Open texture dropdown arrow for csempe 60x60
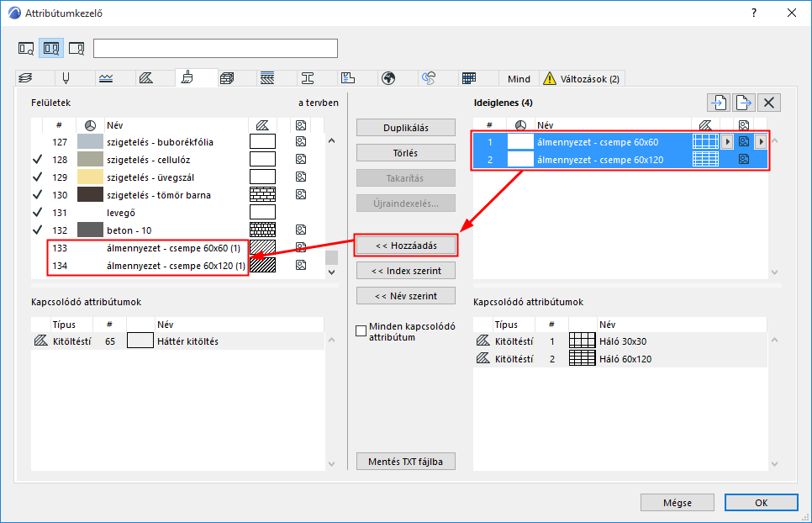 coord(761,142)
